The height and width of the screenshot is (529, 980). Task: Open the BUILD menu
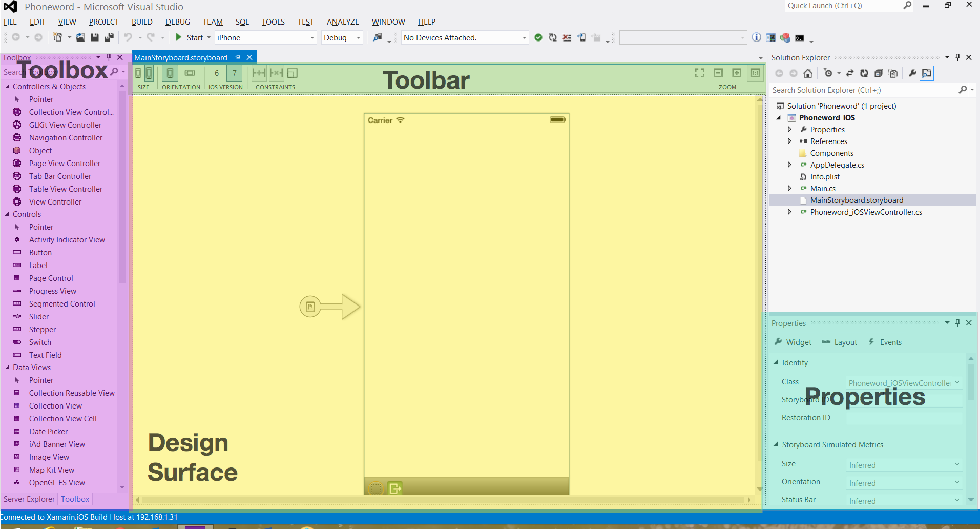tap(142, 22)
